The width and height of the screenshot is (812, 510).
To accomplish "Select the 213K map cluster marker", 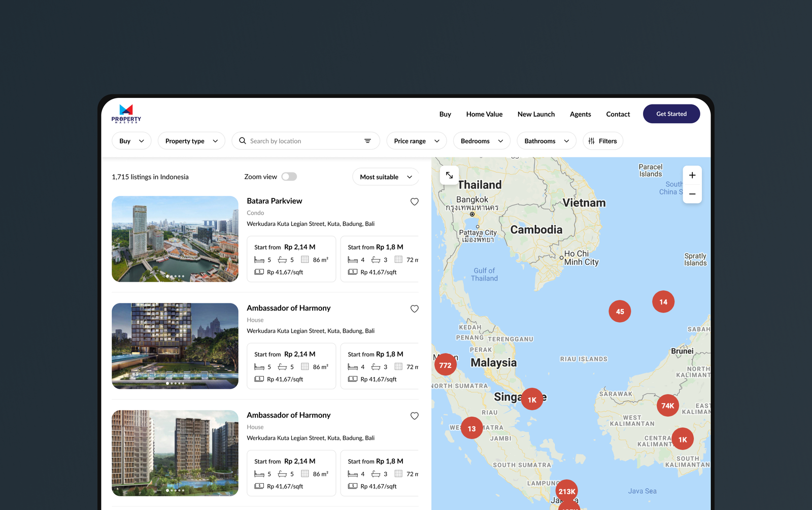I will point(566,491).
